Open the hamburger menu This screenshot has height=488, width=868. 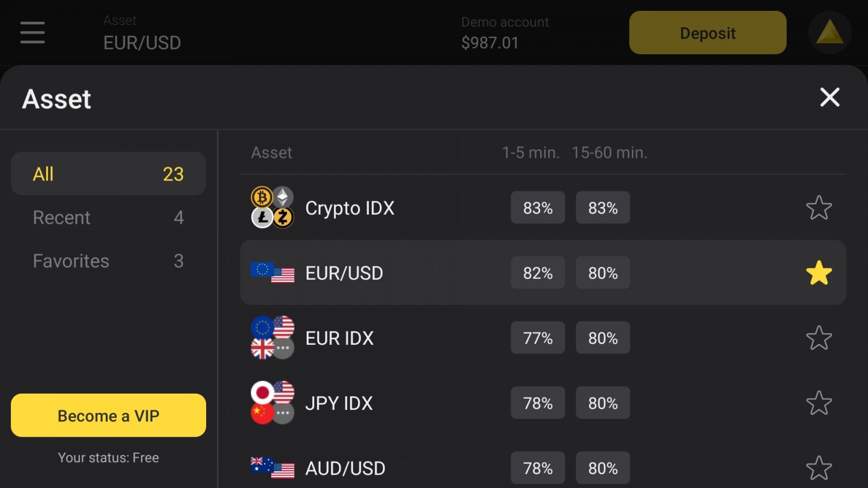click(x=33, y=33)
